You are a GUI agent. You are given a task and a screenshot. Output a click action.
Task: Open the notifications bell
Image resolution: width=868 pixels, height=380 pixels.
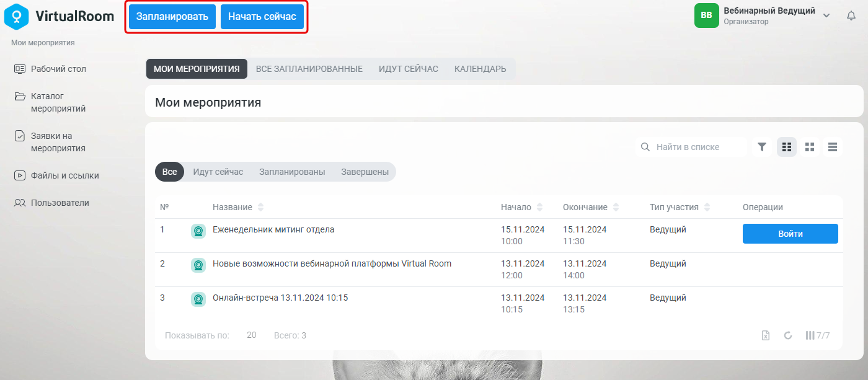[x=851, y=16]
